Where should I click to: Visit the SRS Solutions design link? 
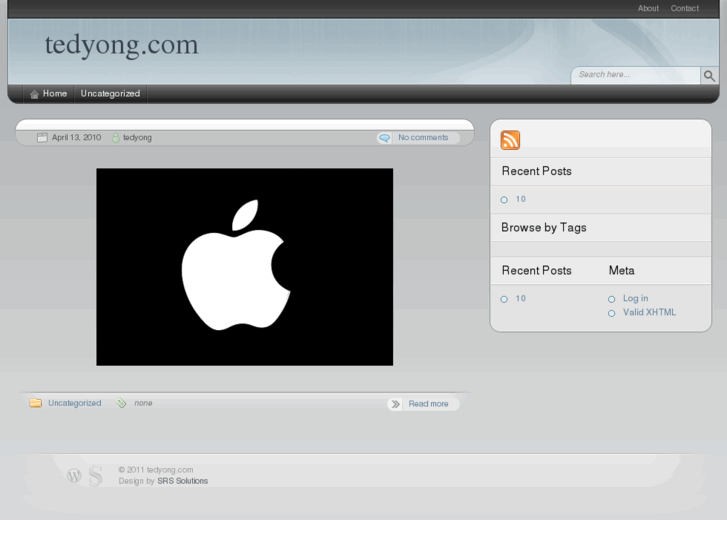[x=183, y=481]
